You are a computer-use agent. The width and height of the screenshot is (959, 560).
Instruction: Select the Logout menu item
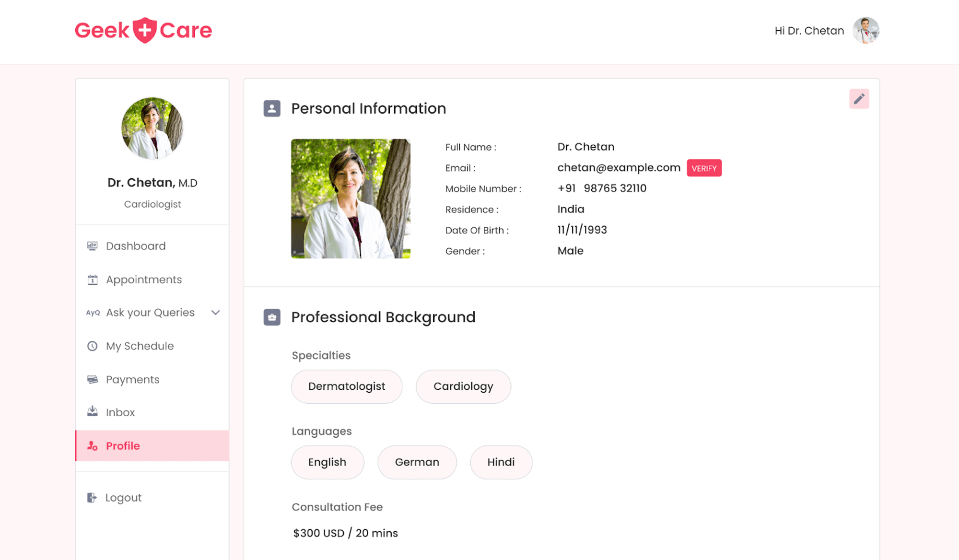click(x=123, y=497)
